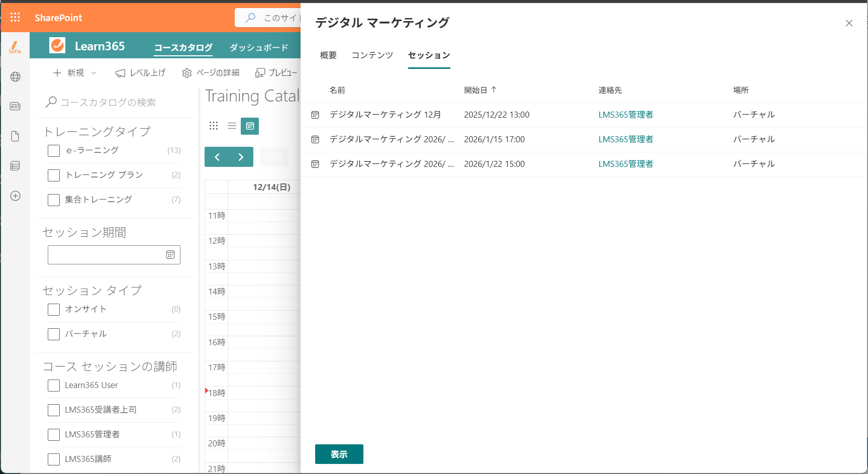Screen dimensions: 868x474
Task: Toggle sort arrow on 開始日 column
Action: (494, 89)
